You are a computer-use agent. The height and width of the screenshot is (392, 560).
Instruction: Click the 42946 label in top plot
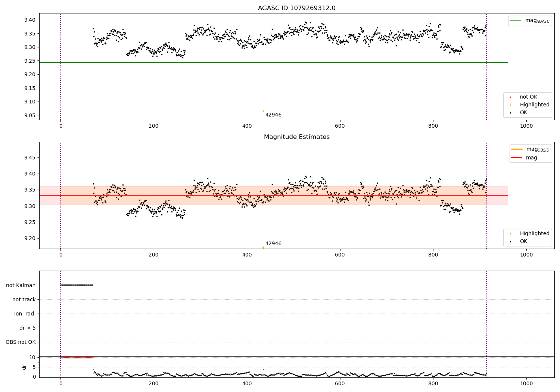click(273, 115)
